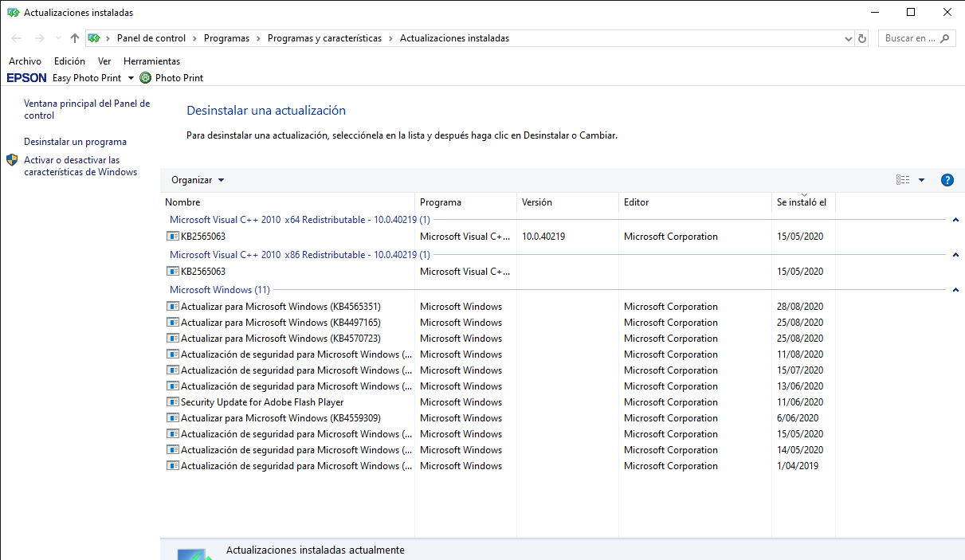
Task: Open Activar o desactivar las características de Windows
Action: [x=80, y=166]
